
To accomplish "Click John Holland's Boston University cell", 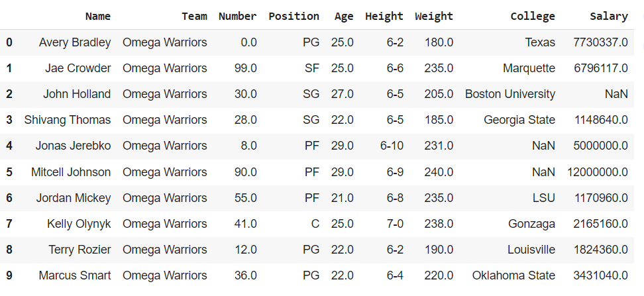I will 510,94.
